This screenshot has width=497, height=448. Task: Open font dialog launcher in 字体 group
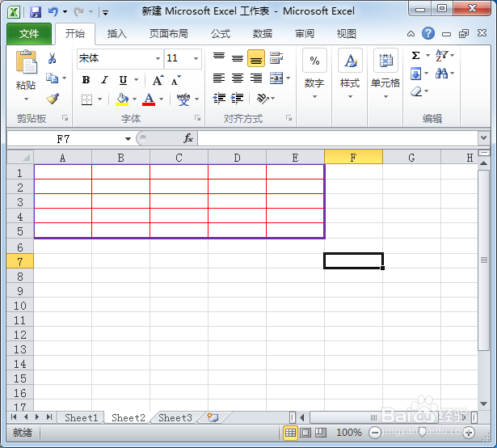click(198, 118)
